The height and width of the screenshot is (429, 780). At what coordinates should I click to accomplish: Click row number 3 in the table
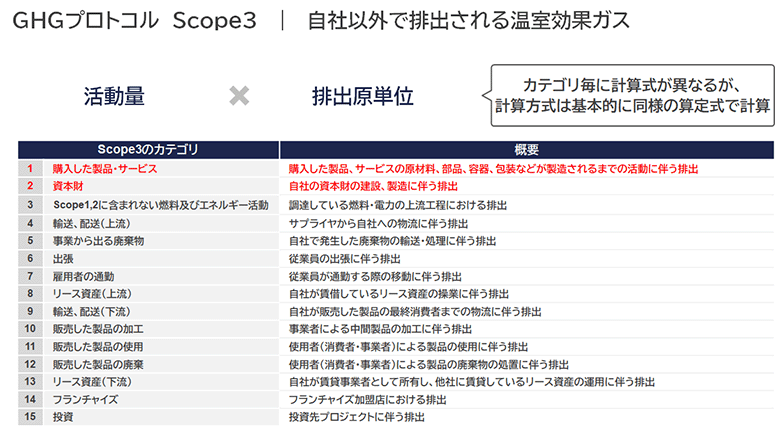(31, 204)
